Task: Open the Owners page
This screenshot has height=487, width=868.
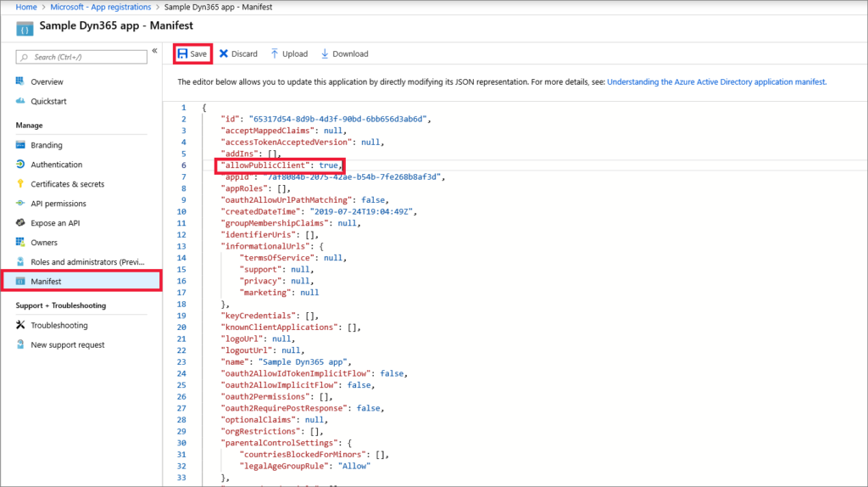Action: click(44, 243)
